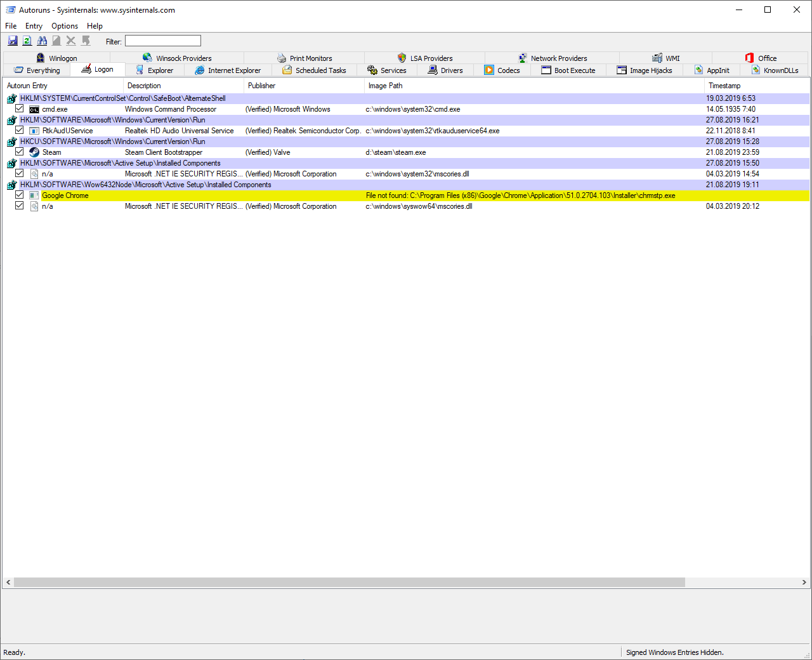Sort by the Description column header

tap(184, 86)
